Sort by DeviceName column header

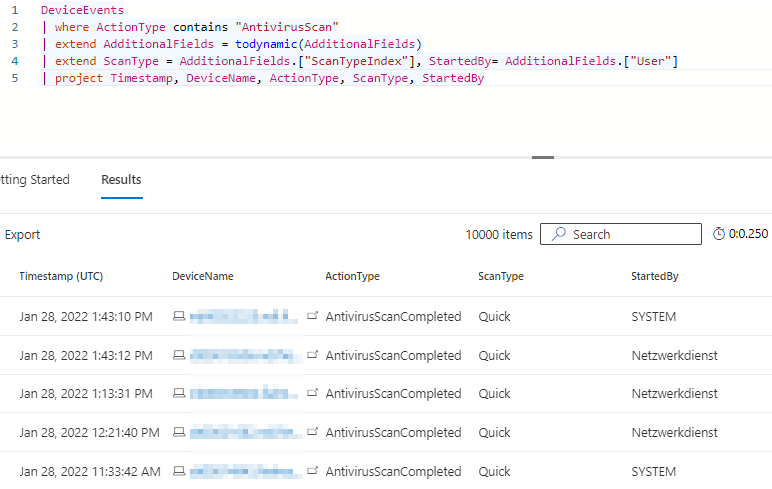tap(203, 276)
